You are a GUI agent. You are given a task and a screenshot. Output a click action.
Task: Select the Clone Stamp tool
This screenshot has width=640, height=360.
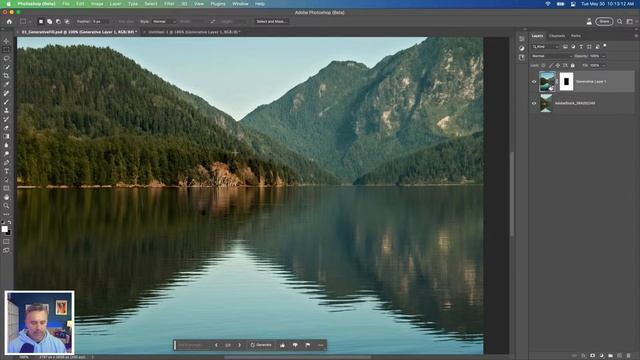(x=6, y=111)
